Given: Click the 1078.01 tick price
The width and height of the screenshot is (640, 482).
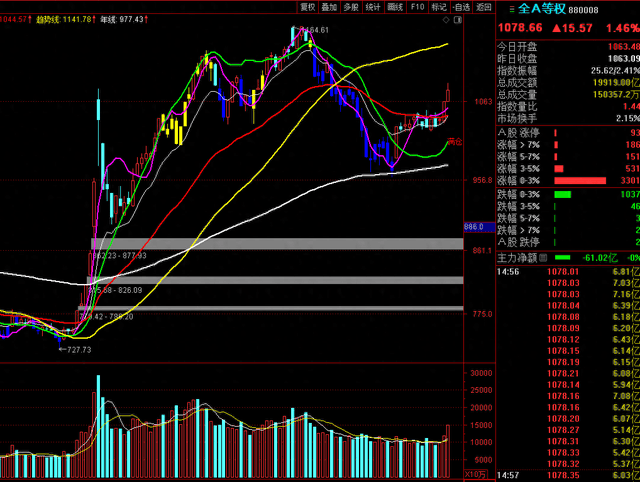Looking at the screenshot, I should 563,272.
